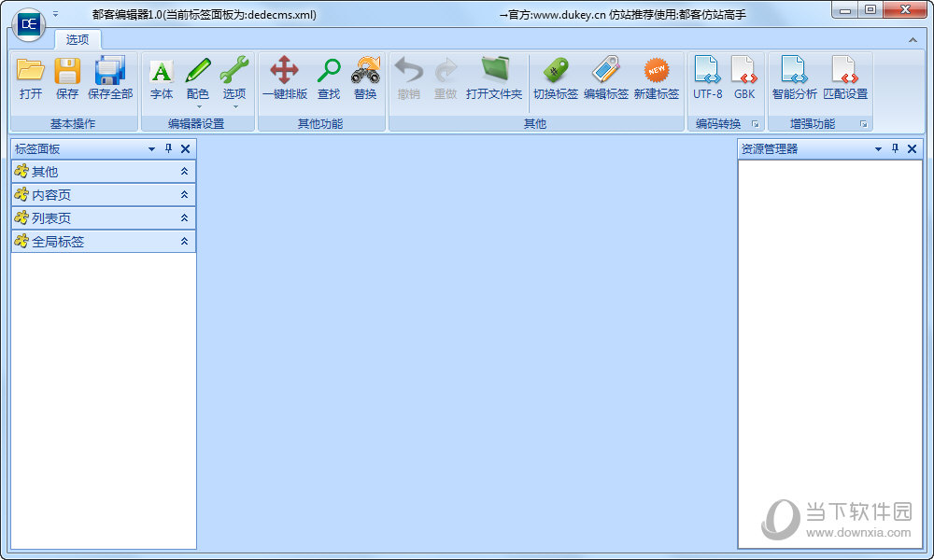Viewport: 934px width, 560px height.
Task: Maximize the application window
Action: (870, 10)
